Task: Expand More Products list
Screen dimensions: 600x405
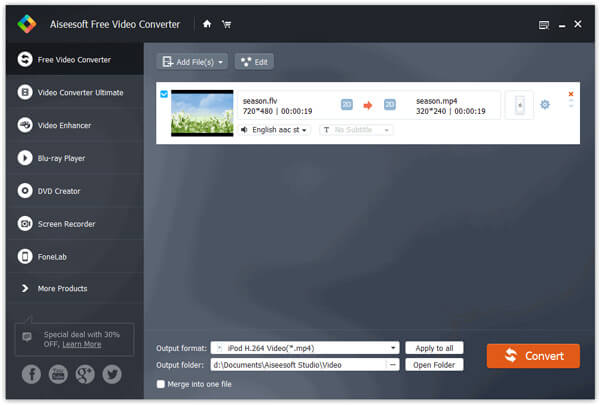Action: tap(75, 288)
